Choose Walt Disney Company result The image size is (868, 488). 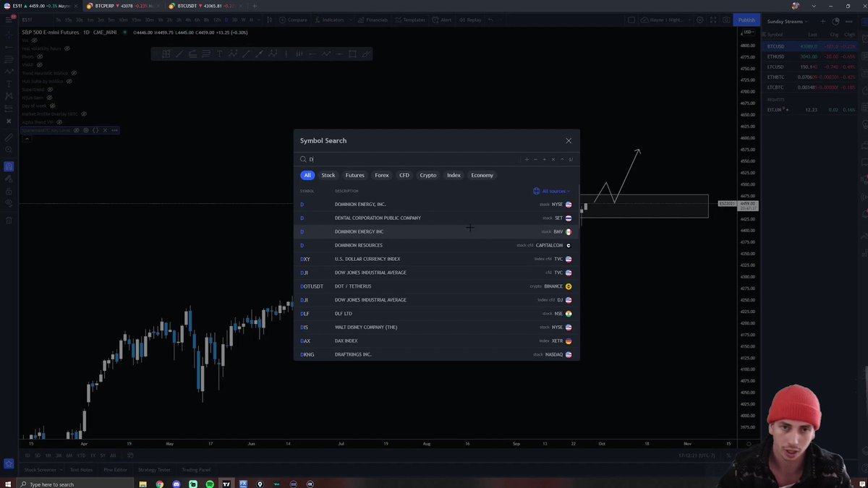pyautogui.click(x=436, y=327)
